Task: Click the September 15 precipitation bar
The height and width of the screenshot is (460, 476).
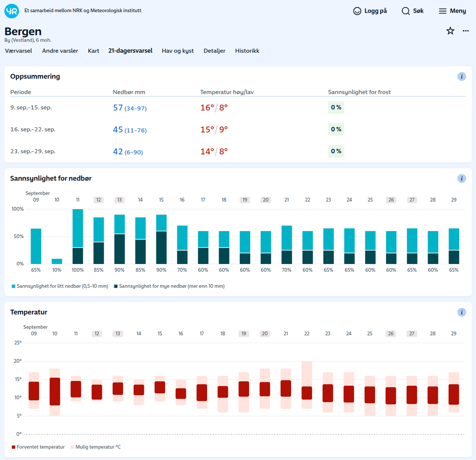Action: click(161, 239)
